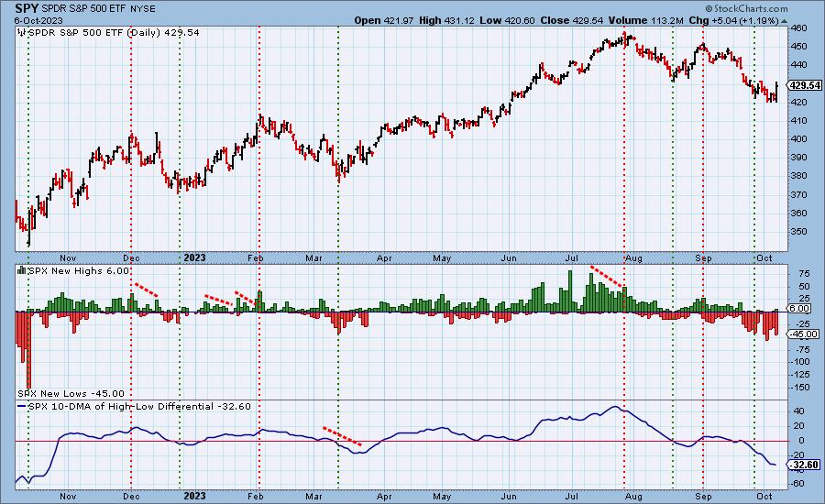
Task: Click the Nov label on bottom axis
Action: coord(68,496)
